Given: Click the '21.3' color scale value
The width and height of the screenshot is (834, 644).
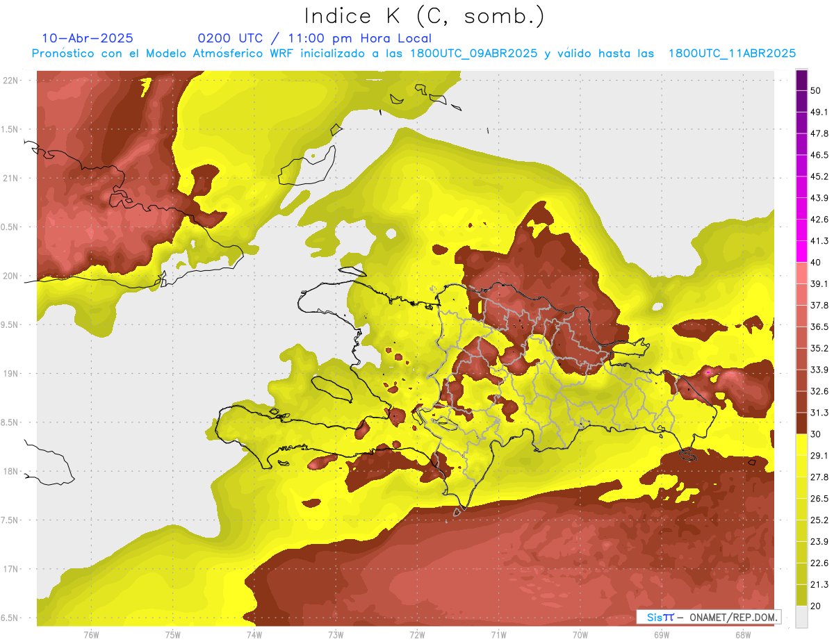Looking at the screenshot, I should pyautogui.click(x=819, y=584).
